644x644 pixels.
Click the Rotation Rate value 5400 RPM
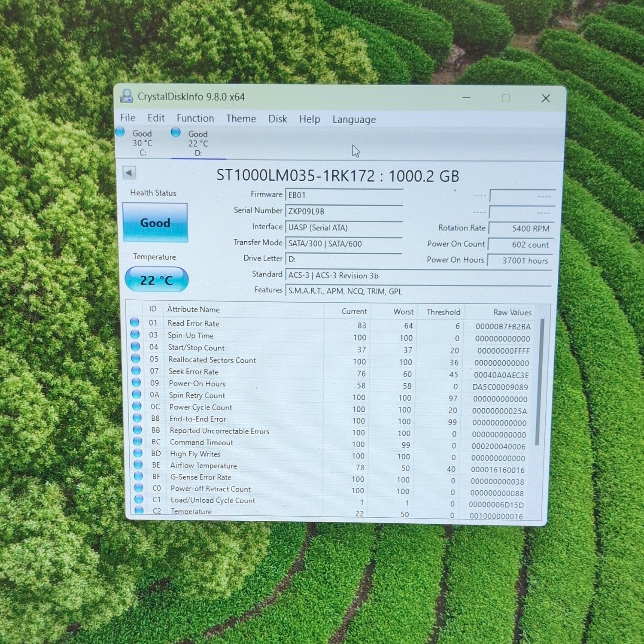521,228
